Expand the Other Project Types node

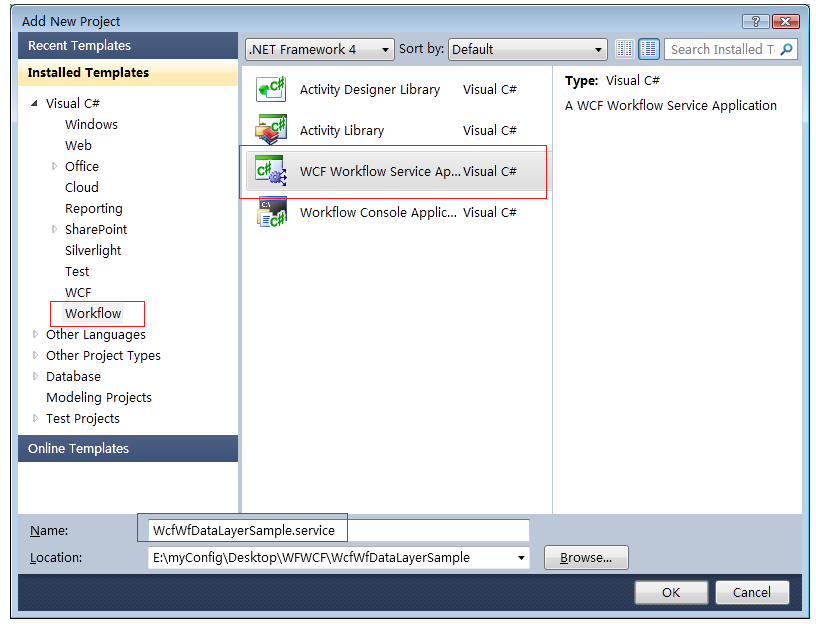tap(35, 355)
